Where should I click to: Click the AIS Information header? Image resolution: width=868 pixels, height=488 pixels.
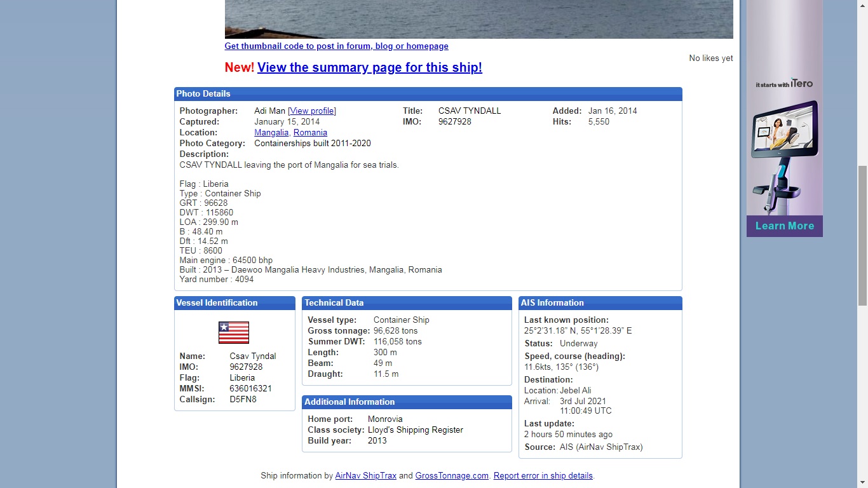point(600,303)
